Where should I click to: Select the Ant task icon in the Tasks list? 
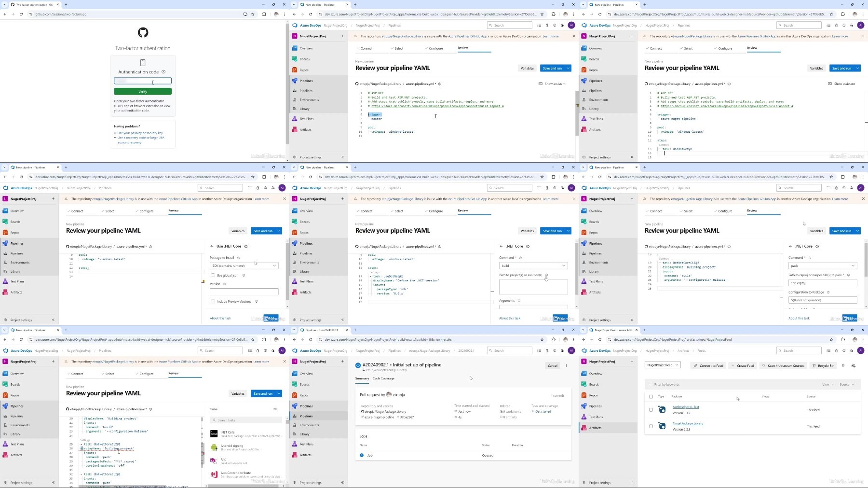point(214,461)
